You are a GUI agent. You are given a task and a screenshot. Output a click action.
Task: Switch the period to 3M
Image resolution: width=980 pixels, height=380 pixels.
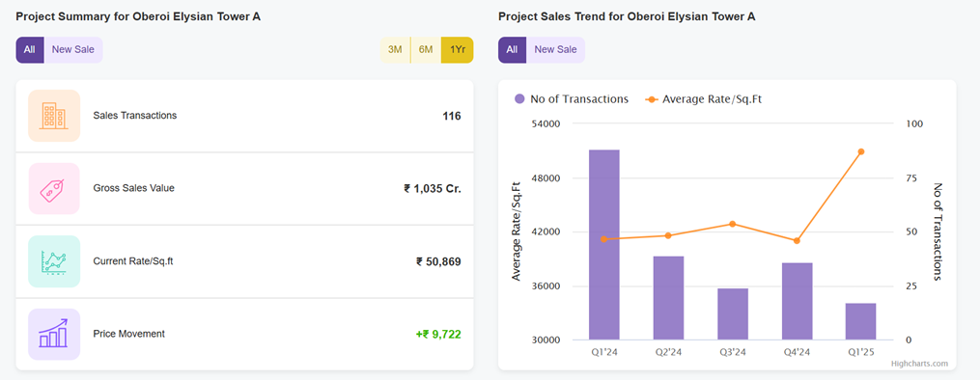tap(395, 50)
